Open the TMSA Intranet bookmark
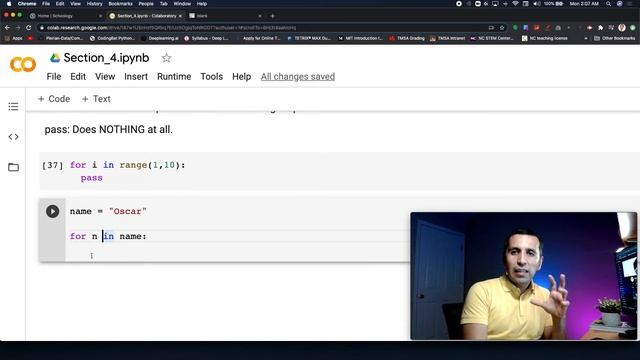The height and width of the screenshot is (360, 640). pos(447,38)
